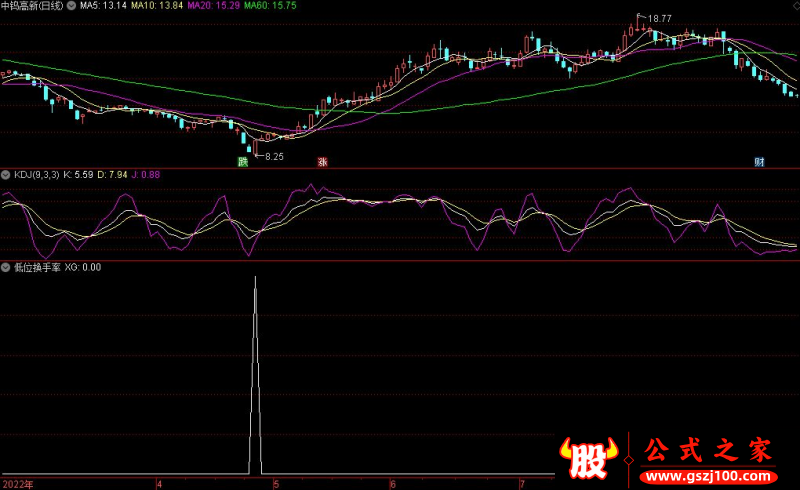Open the KDJ indicator dropdown arrow

pyautogui.click(x=6, y=174)
